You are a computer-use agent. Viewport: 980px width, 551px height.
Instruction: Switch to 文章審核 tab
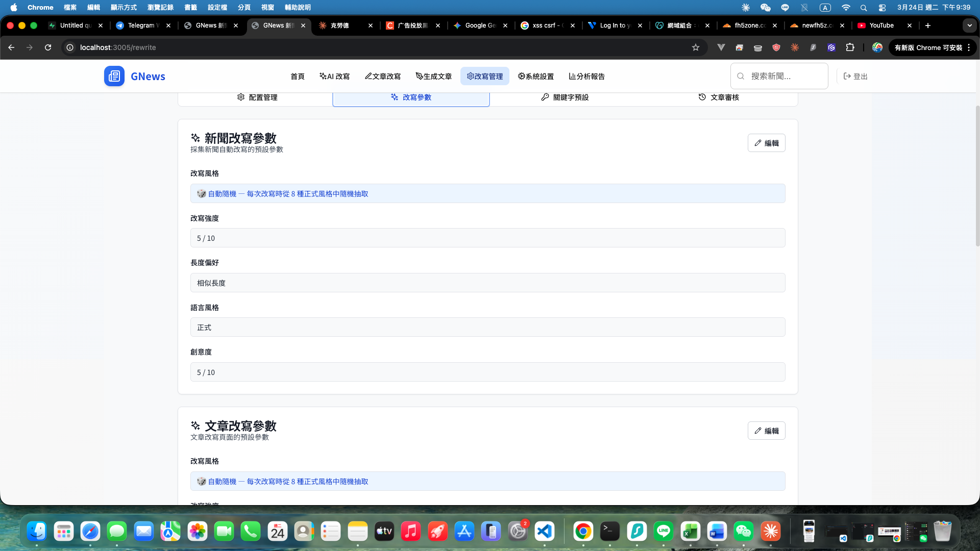719,97
